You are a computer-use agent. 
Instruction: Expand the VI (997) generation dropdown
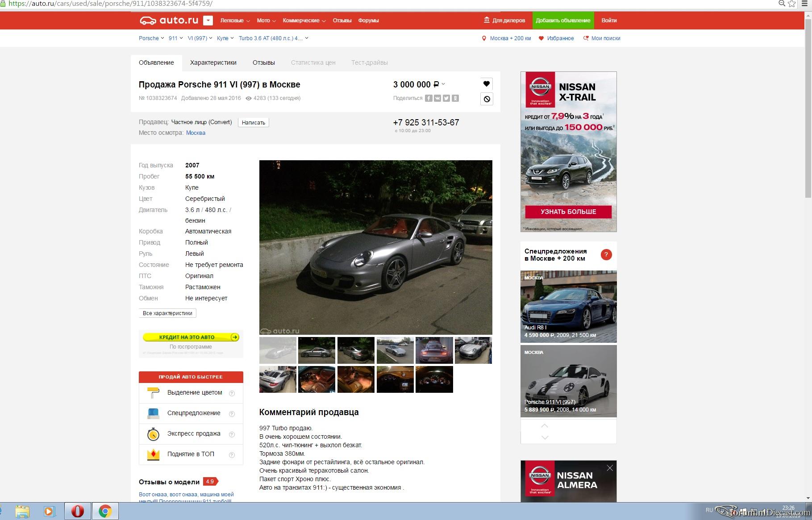(x=200, y=38)
